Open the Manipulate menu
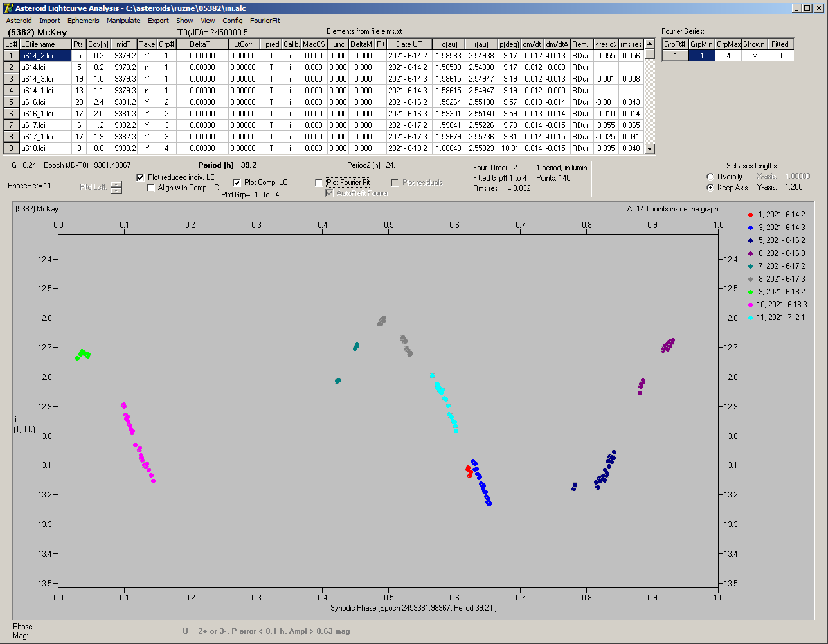This screenshot has height=644, width=828. tap(123, 21)
